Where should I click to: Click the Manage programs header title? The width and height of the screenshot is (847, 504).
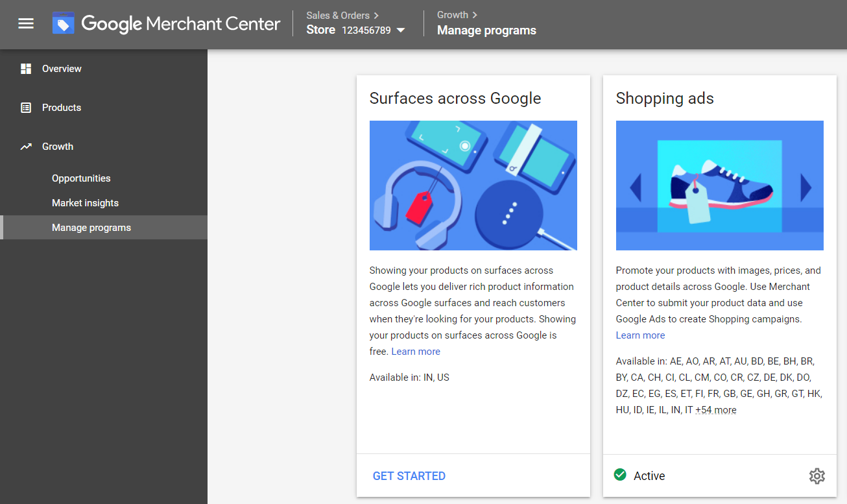click(486, 30)
